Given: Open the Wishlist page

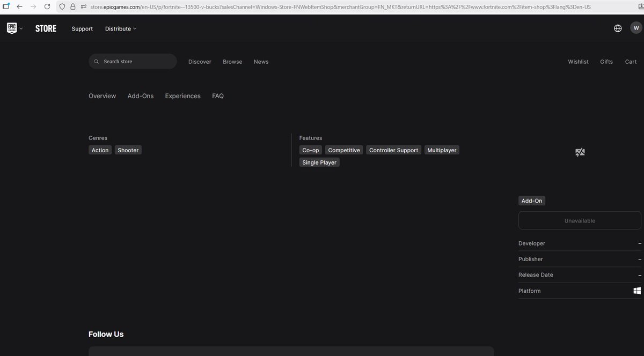Looking at the screenshot, I should click(578, 62).
